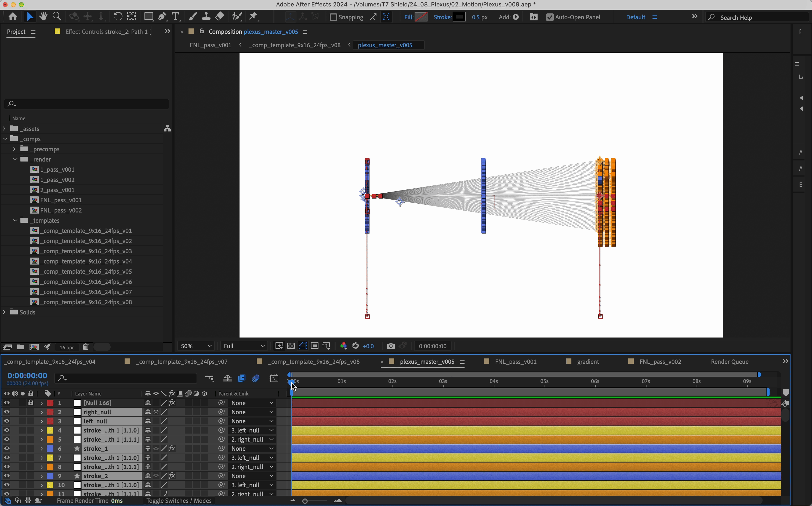Activate the Zoom tool

(x=57, y=16)
